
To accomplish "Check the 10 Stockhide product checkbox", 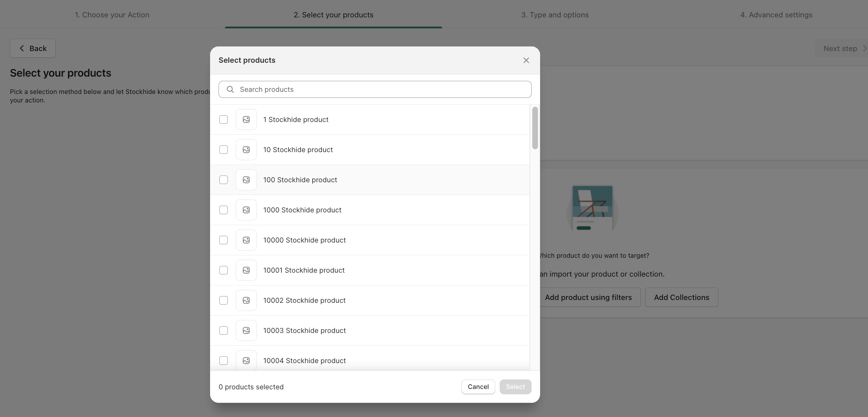I will (224, 150).
